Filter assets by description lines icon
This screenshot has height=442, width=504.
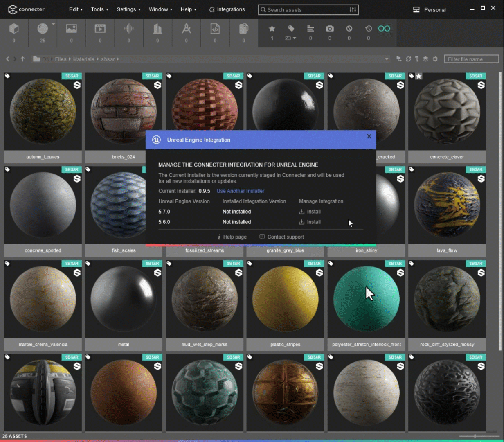pyautogui.click(x=310, y=29)
